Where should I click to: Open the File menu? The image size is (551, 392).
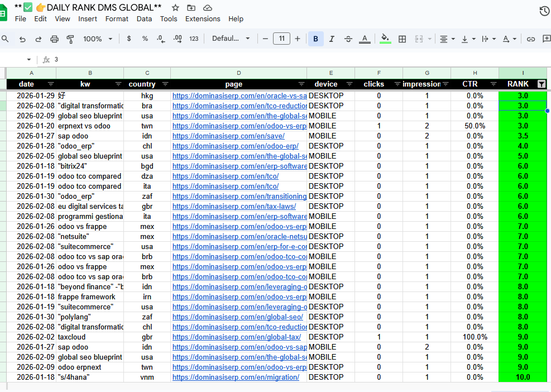21,19
